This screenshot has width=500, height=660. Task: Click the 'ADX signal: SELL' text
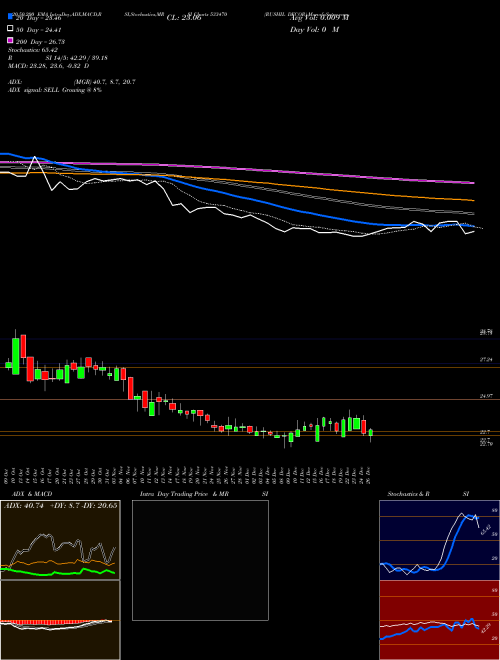34,90
